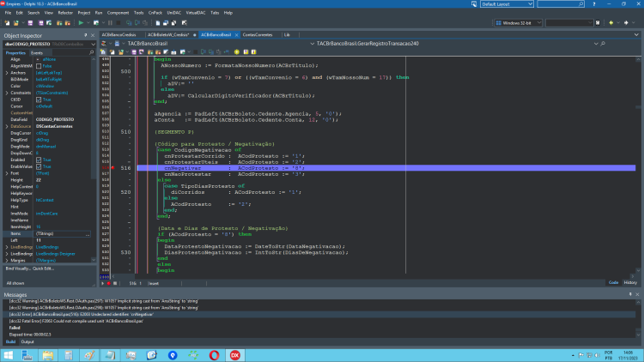Click the search icon in the Object Inspector filter
The image size is (644, 362).
91,52
